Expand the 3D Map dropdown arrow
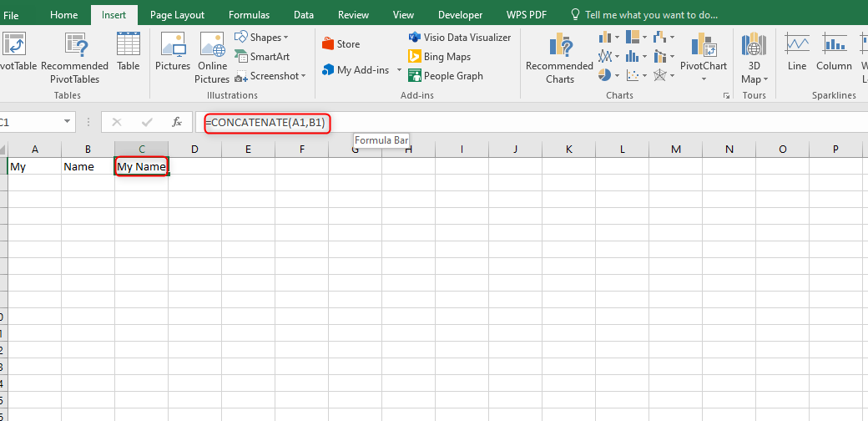This screenshot has width=868, height=421. (x=765, y=79)
